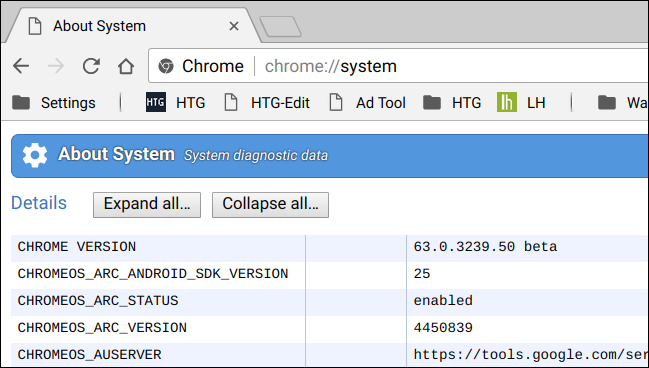Click the SDK version value 25

[422, 274]
